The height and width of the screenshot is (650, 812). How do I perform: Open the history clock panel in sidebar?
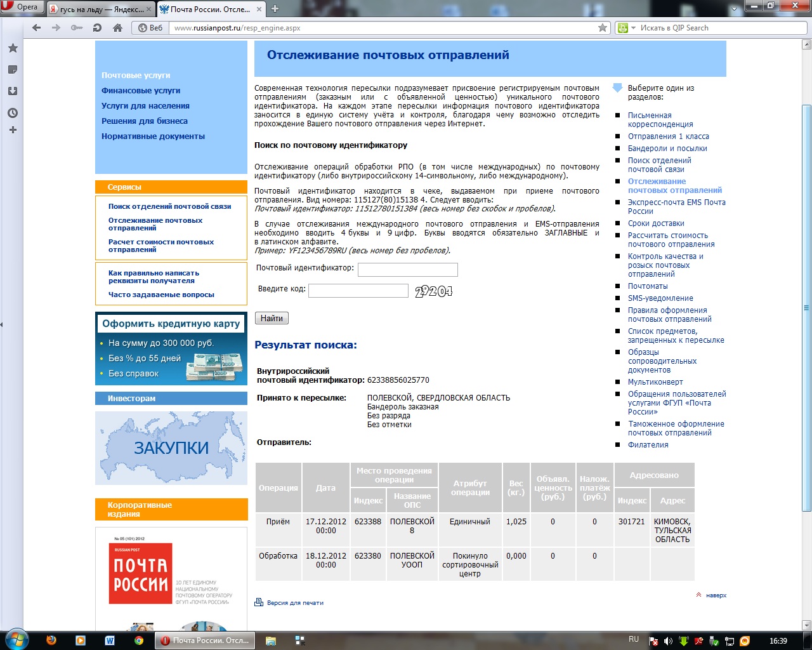click(x=12, y=113)
